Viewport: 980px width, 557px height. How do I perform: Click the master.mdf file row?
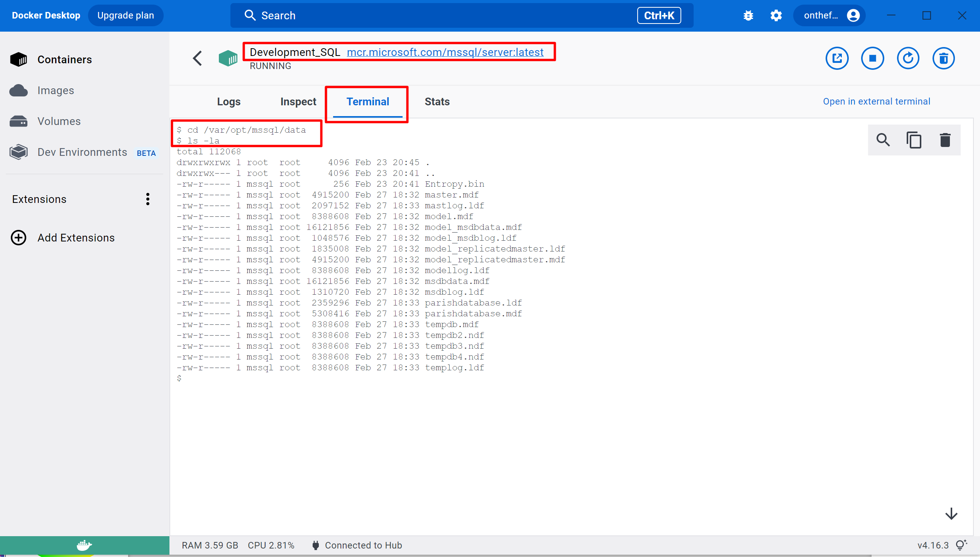[328, 195]
